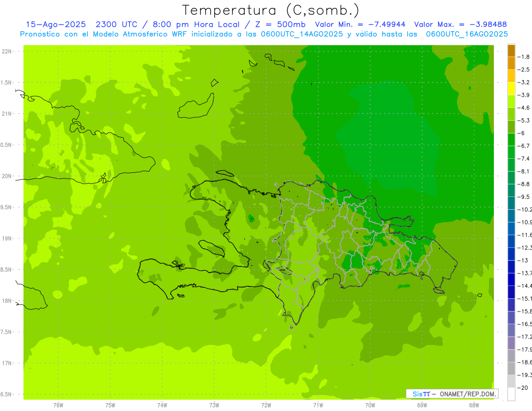Click the 'Temperatura (C,somb.)' chart title
This screenshot has height=411, width=532.
tap(271, 11)
